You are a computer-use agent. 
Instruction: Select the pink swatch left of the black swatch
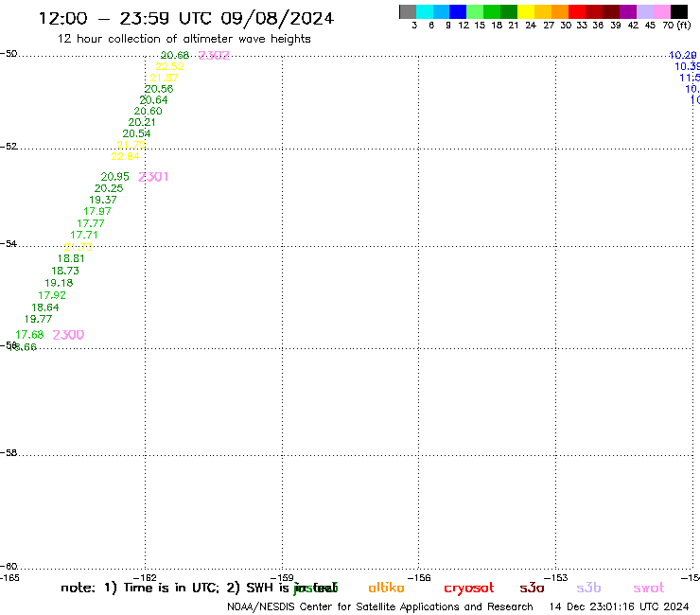coord(662,11)
